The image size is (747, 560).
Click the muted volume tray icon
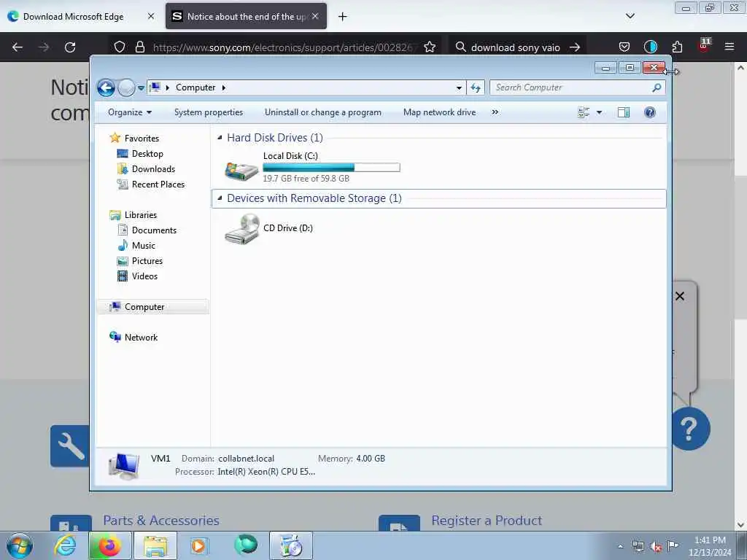tap(656, 547)
